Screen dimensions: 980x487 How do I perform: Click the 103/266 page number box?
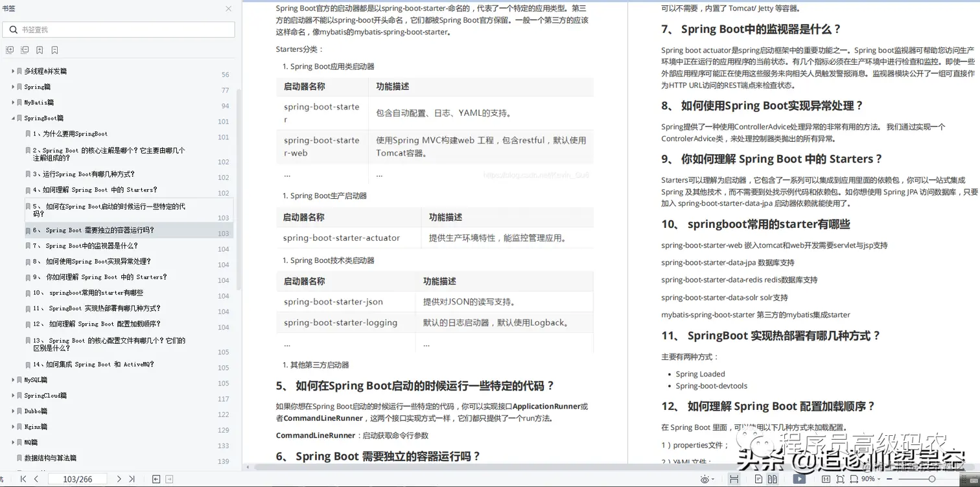(77, 479)
